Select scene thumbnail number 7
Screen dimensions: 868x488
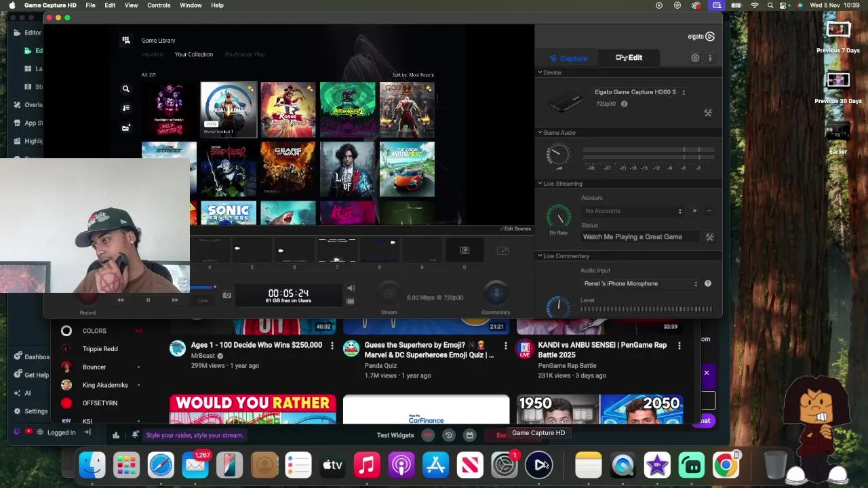click(x=337, y=251)
